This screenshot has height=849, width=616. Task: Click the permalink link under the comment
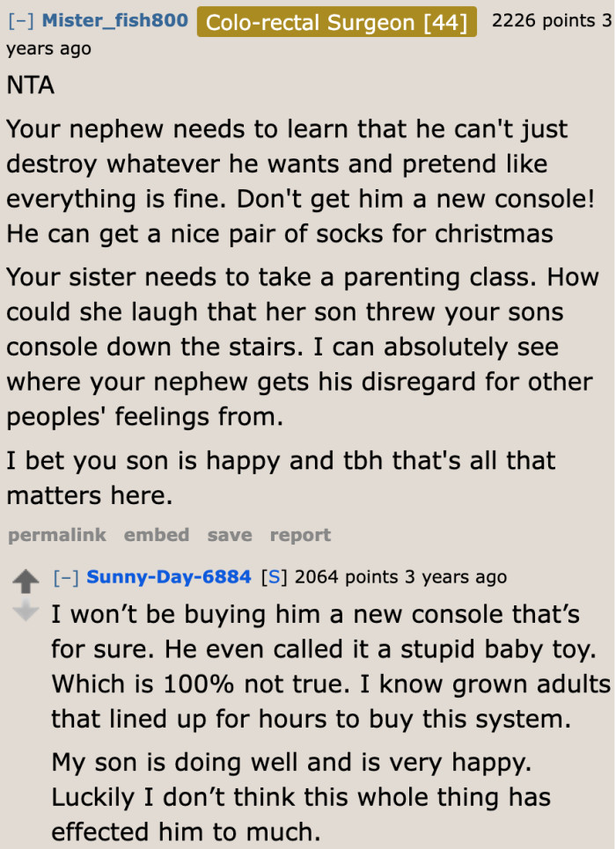56,534
